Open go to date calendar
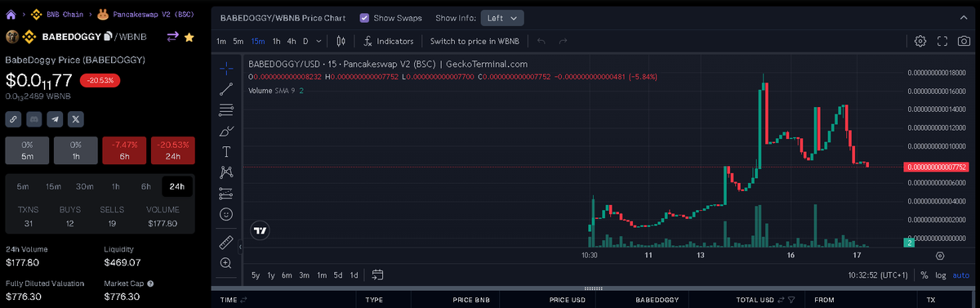Viewport: 980px width, 308px height. tap(378, 275)
